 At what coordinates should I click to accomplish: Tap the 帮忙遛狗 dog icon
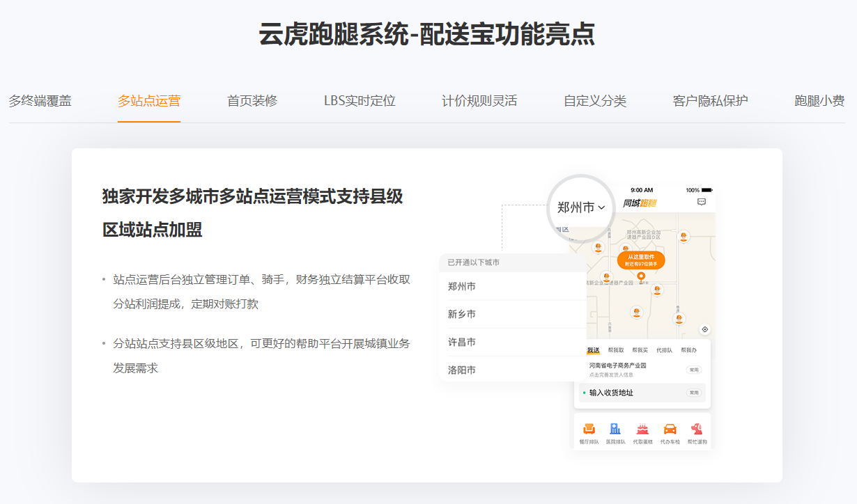696,430
